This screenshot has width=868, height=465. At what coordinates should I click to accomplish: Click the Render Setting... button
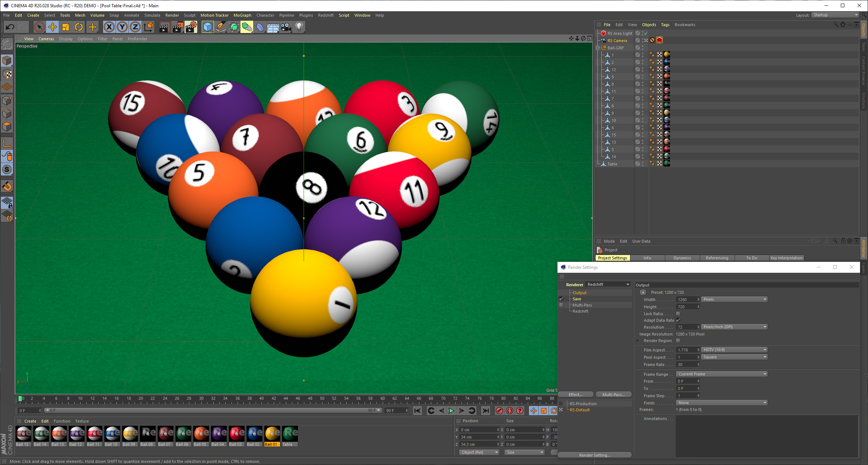[x=595, y=455]
